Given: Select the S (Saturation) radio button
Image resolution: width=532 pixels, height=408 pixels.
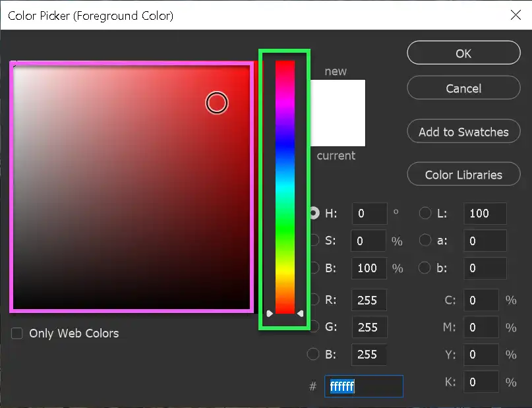Looking at the screenshot, I should 313,241.
